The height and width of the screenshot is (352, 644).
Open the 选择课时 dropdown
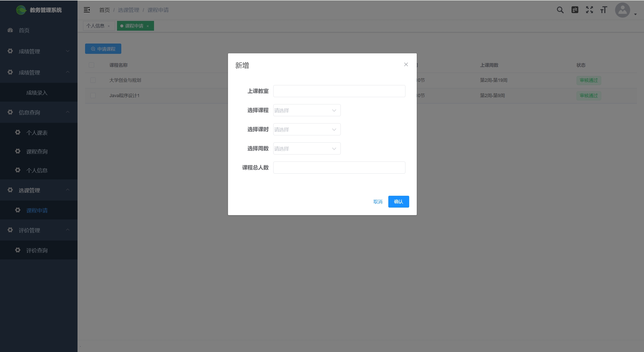[307, 129]
